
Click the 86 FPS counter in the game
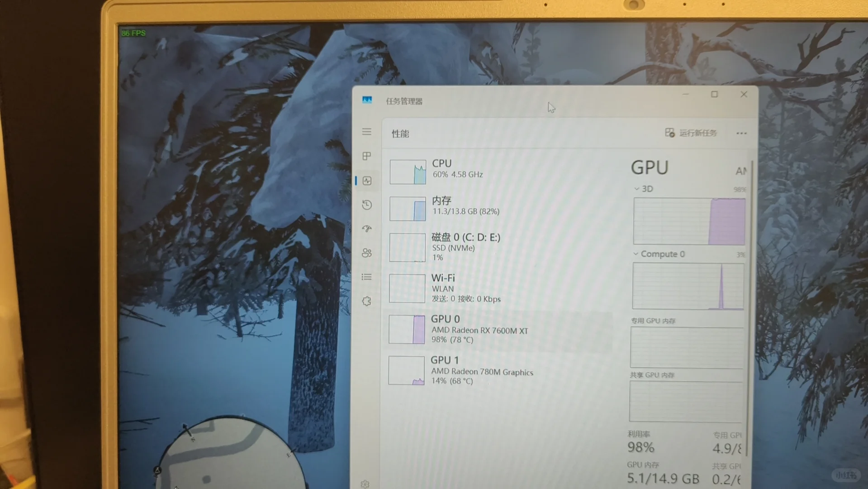tap(133, 33)
